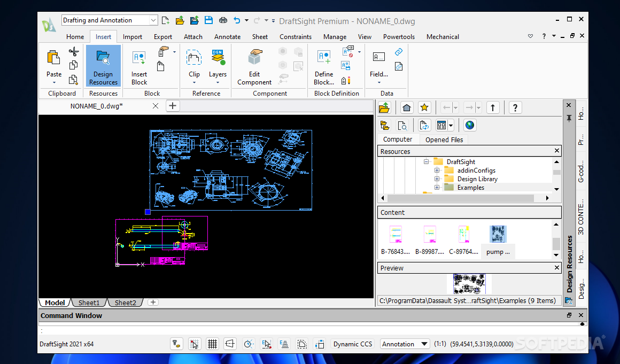The width and height of the screenshot is (620, 364).
Task: Click the Define Block tool
Action: coord(324,67)
